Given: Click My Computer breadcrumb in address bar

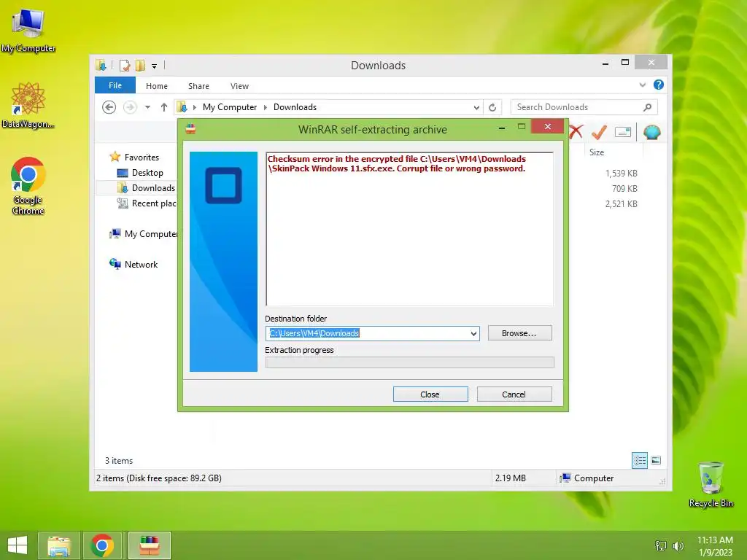Looking at the screenshot, I should coord(230,107).
